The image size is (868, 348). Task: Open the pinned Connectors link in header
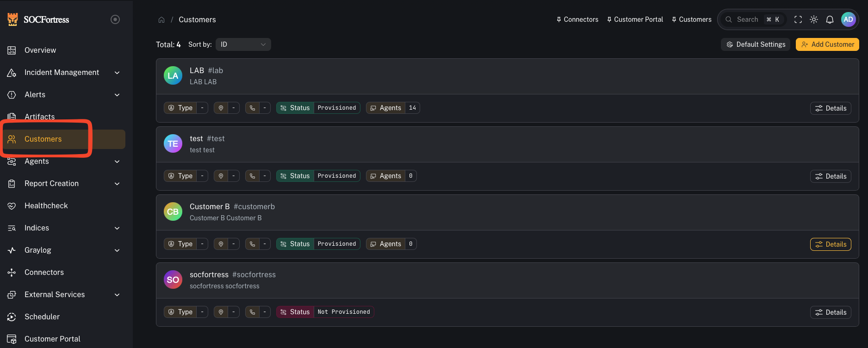tap(577, 19)
